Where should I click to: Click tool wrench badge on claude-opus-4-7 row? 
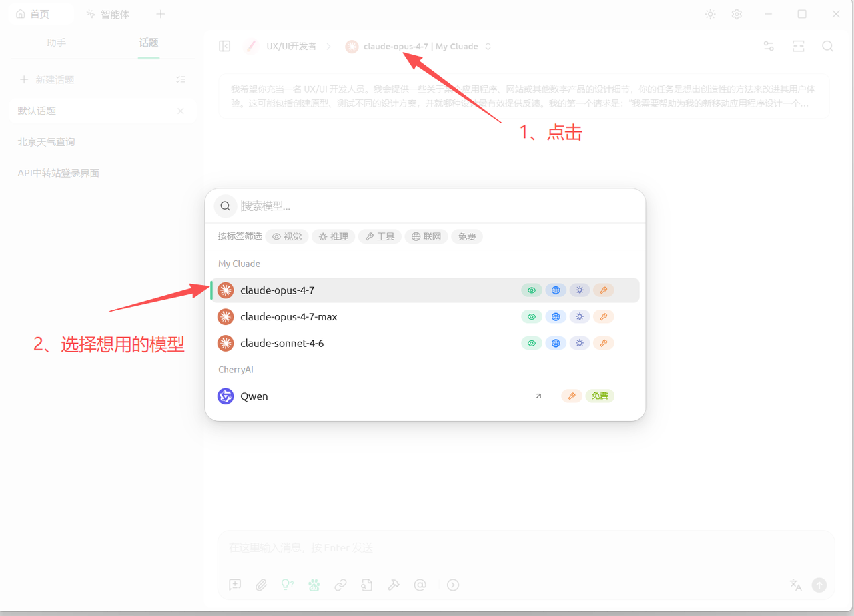(x=604, y=290)
